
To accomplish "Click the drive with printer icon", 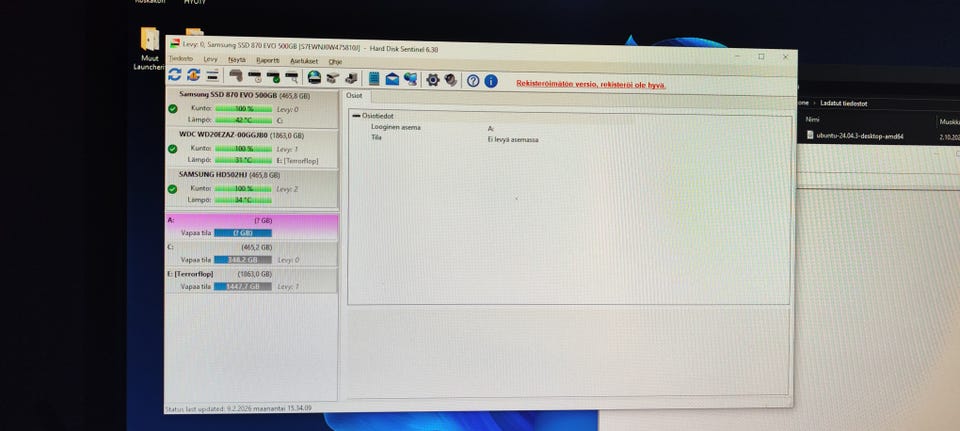I will 351,78.
